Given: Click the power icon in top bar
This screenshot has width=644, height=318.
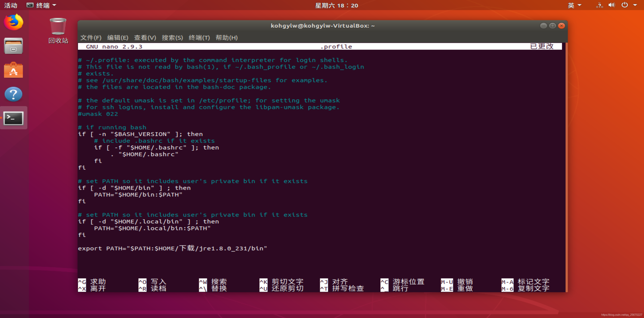Looking at the screenshot, I should coord(625,5).
